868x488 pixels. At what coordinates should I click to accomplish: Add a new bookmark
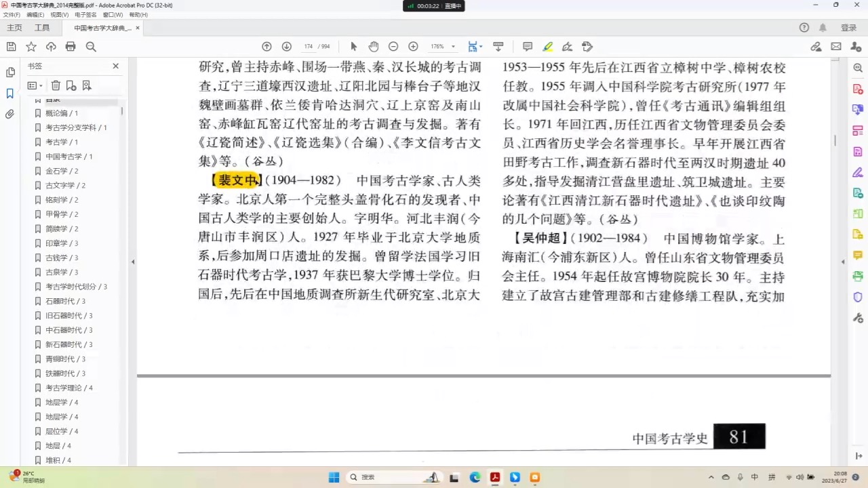click(71, 85)
